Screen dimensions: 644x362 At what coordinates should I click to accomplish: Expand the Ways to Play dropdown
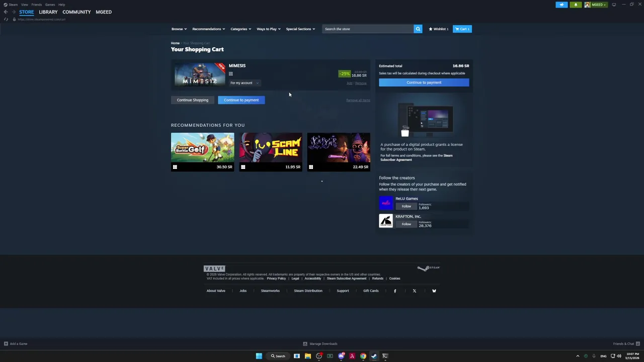[x=268, y=29]
